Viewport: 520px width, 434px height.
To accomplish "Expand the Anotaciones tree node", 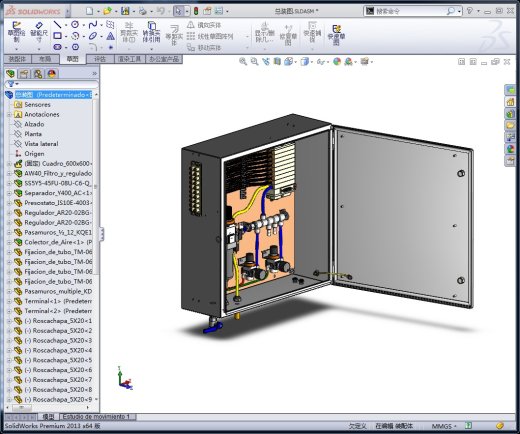I will [x=9, y=115].
